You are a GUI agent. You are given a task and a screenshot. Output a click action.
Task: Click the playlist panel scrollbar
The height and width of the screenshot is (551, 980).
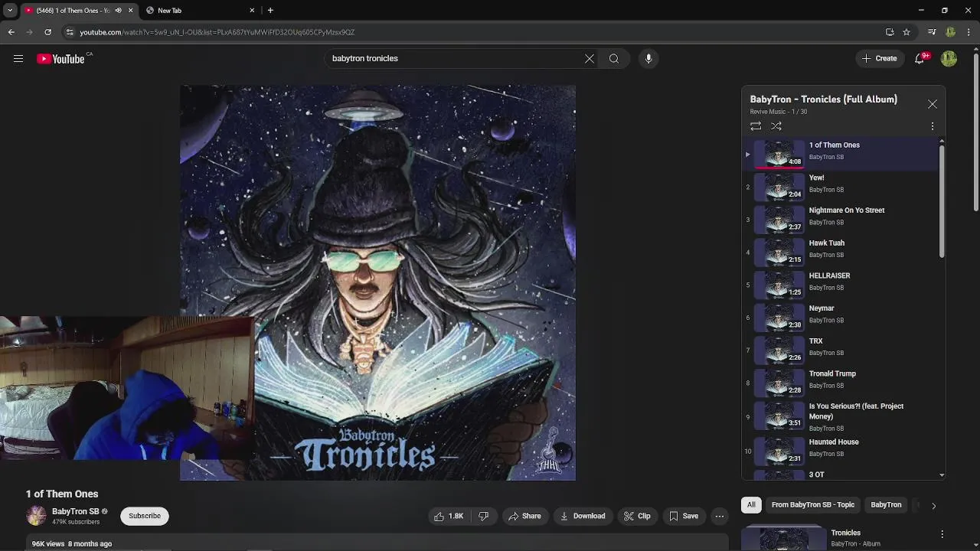coord(942,203)
